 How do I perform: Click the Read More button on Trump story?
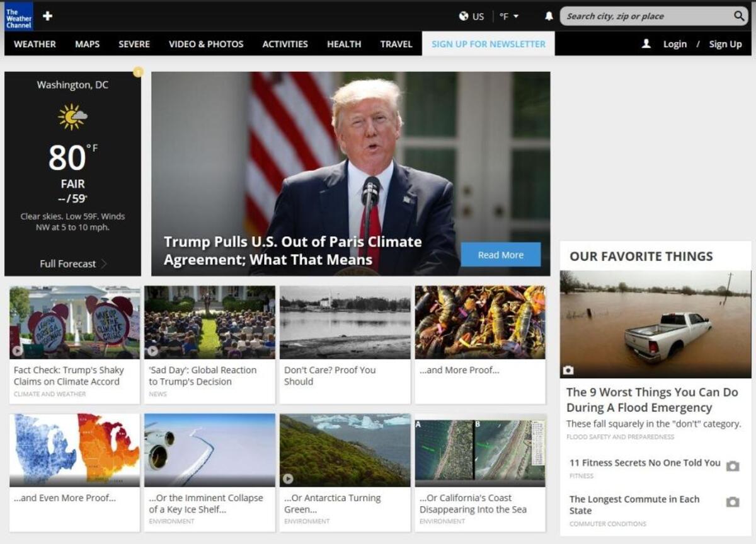pyautogui.click(x=501, y=255)
